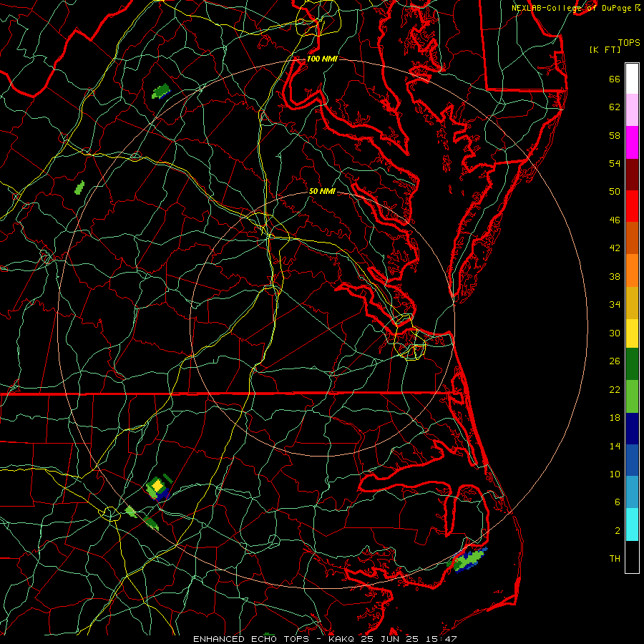Click the ENHANCED ECHO TOPS product title text

click(250, 639)
